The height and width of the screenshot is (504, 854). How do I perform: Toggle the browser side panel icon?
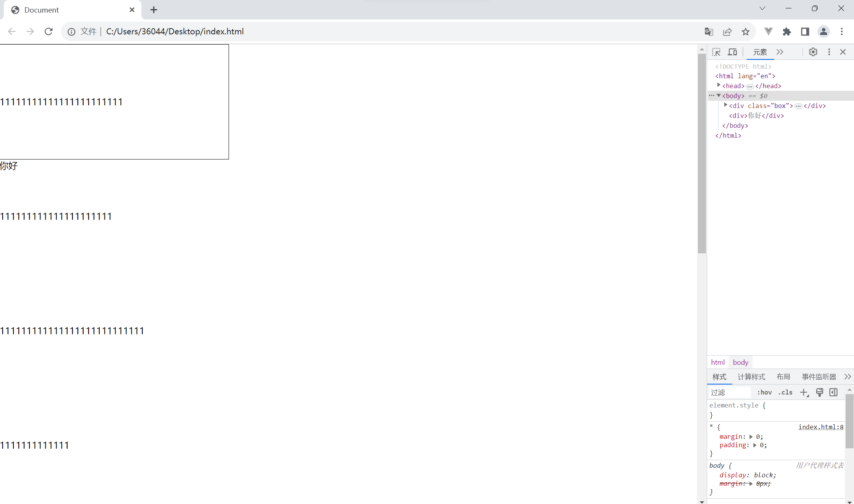tap(805, 32)
